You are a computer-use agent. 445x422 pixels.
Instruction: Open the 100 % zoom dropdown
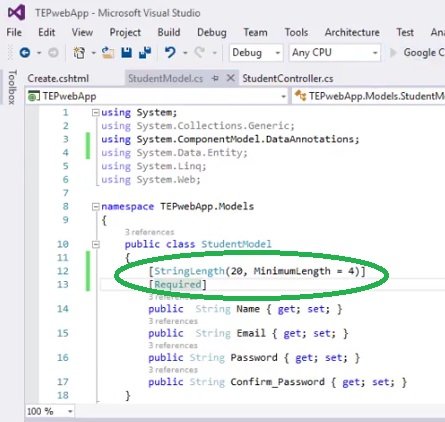[49, 411]
